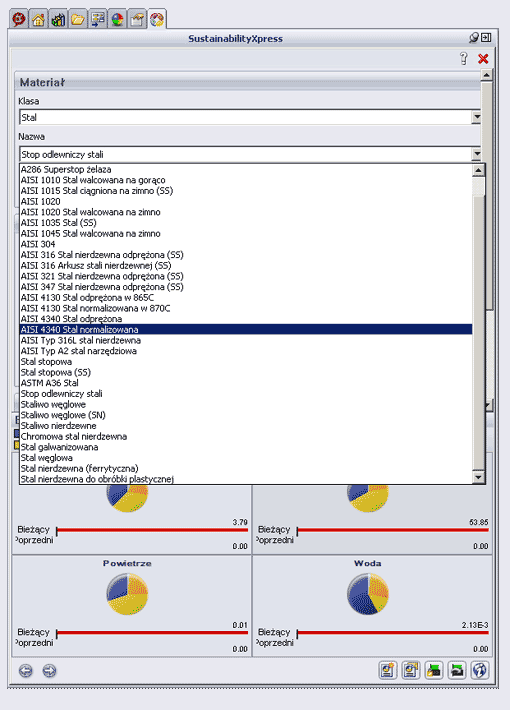The height and width of the screenshot is (710, 510).
Task: Pick 'AISI Typ A2 stal narzędziowa'
Action: click(x=246, y=351)
